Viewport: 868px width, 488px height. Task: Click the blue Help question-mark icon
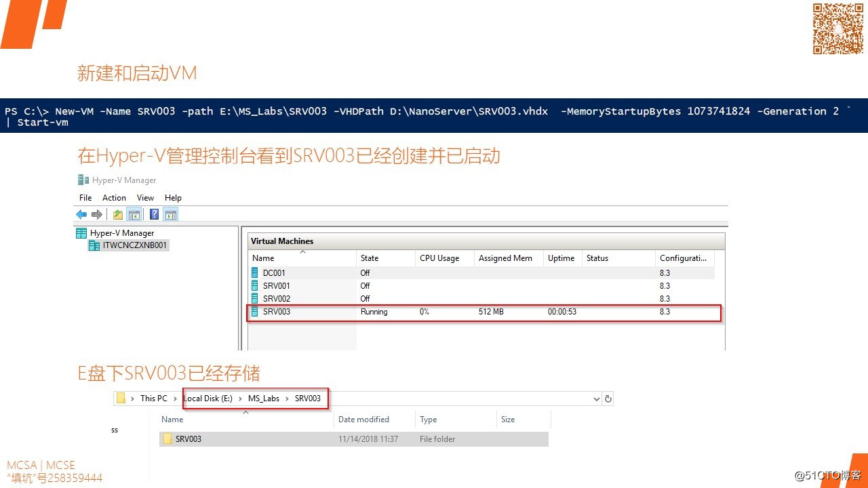tap(155, 215)
